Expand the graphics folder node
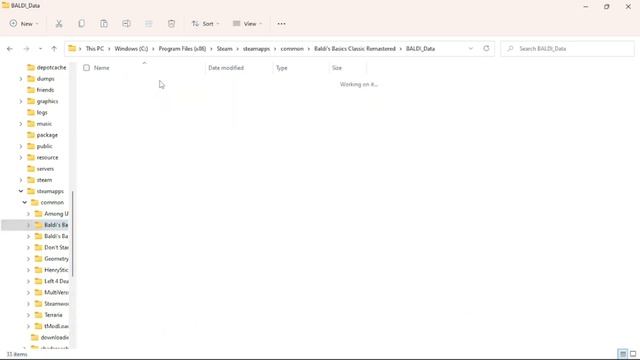This screenshot has width=640, height=360. [21, 101]
